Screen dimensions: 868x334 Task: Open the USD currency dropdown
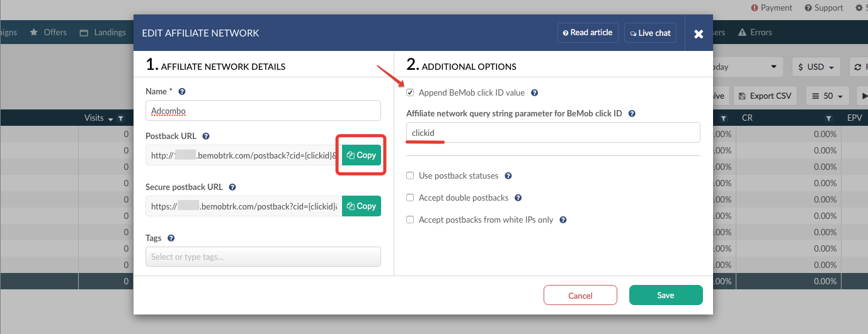pyautogui.click(x=816, y=67)
